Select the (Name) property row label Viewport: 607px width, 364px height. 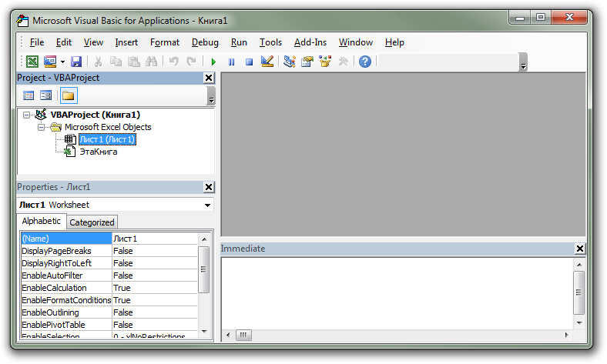pyautogui.click(x=66, y=239)
